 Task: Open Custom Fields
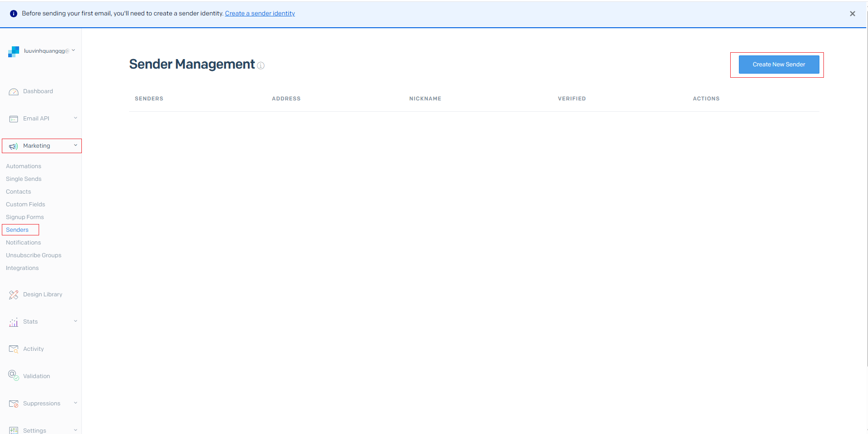pyautogui.click(x=25, y=205)
